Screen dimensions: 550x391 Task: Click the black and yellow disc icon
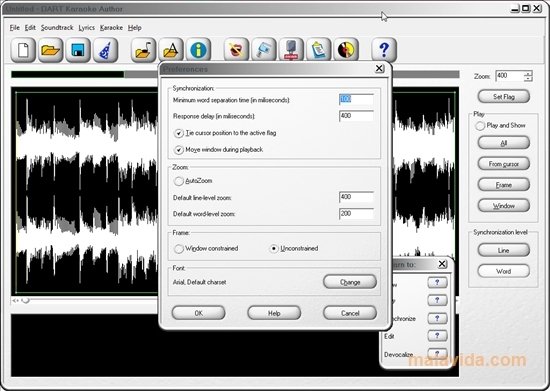346,50
